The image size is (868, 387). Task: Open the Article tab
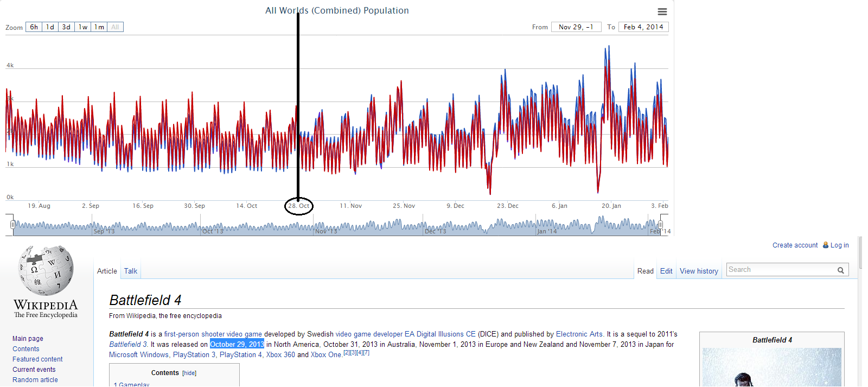[107, 271]
